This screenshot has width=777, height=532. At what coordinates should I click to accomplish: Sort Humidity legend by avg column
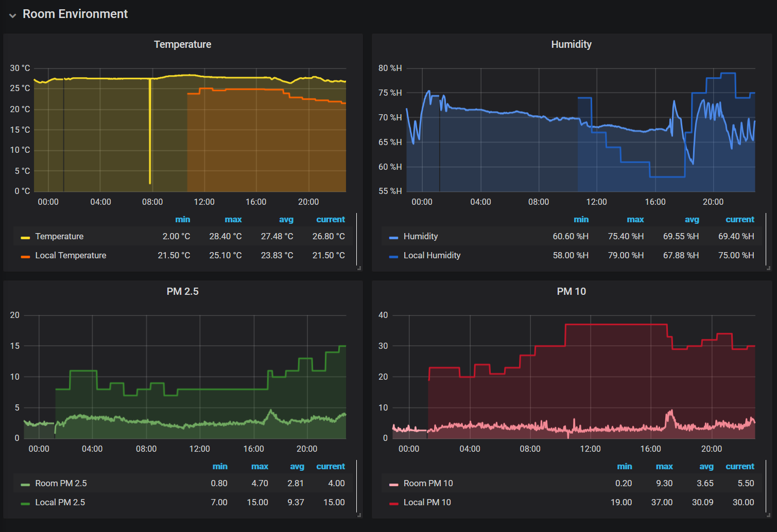(x=692, y=220)
